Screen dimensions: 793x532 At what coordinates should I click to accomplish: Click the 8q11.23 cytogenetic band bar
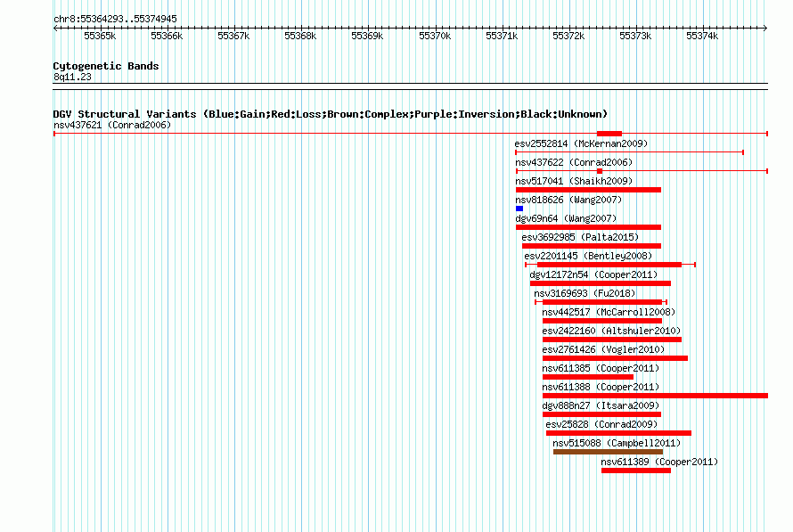click(x=410, y=86)
